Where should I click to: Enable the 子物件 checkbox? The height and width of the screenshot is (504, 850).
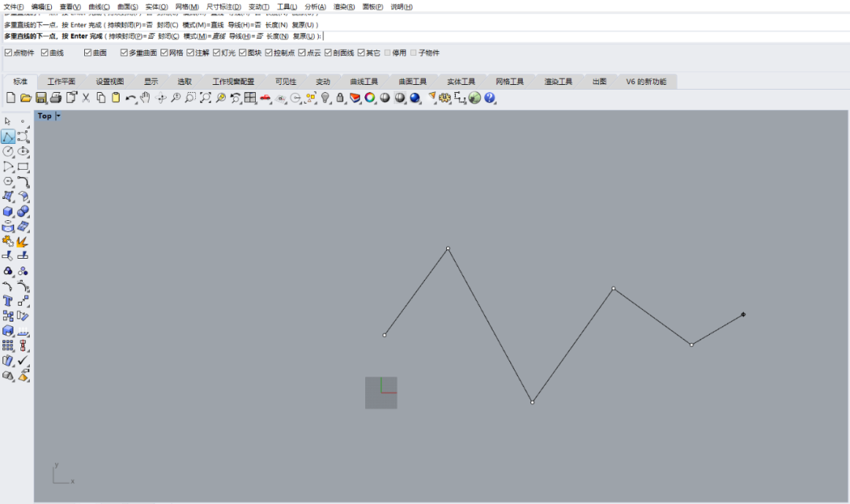pyautogui.click(x=413, y=53)
